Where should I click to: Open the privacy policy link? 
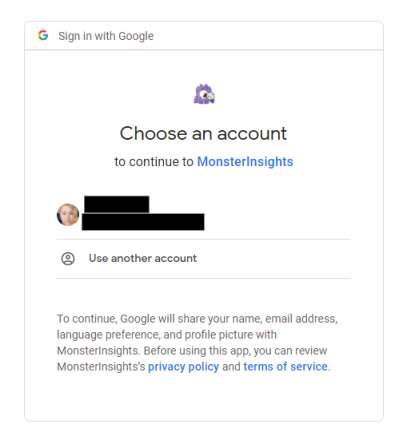click(183, 367)
